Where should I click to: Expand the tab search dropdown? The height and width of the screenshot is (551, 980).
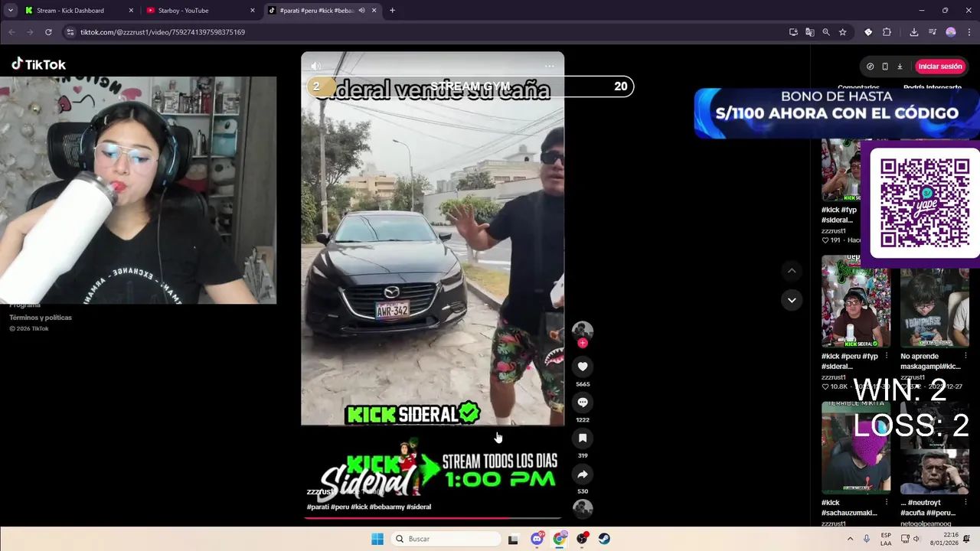click(10, 11)
